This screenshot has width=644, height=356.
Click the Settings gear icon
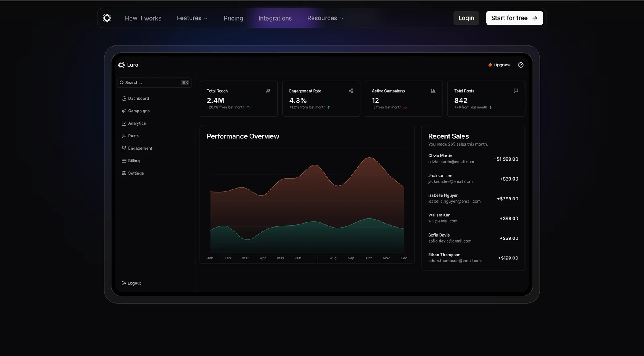pos(124,173)
